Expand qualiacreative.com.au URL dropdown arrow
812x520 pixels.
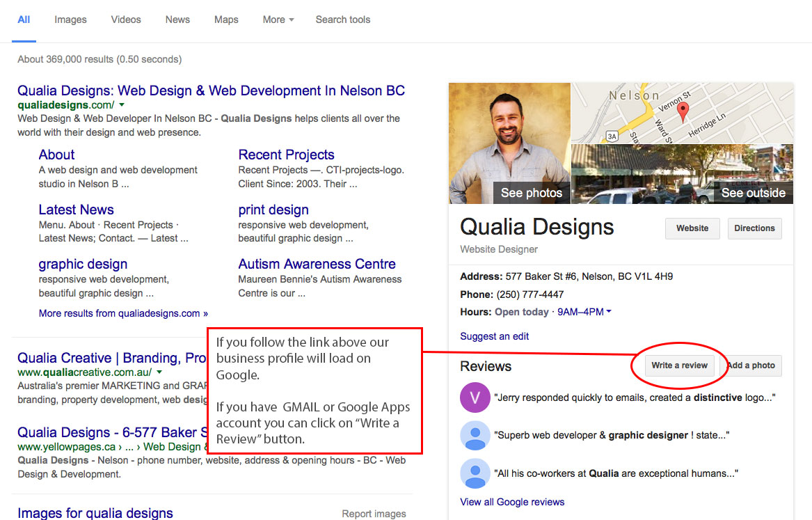pyautogui.click(x=159, y=372)
